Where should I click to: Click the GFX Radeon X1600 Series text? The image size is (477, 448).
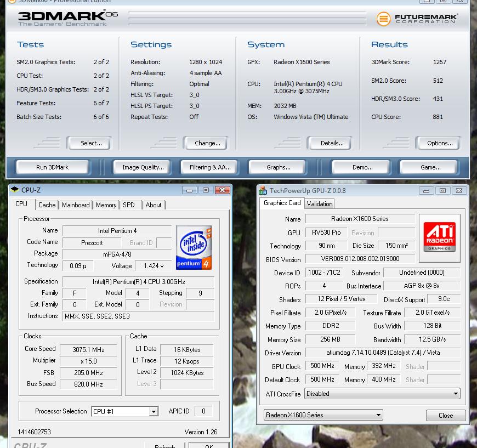(x=302, y=62)
